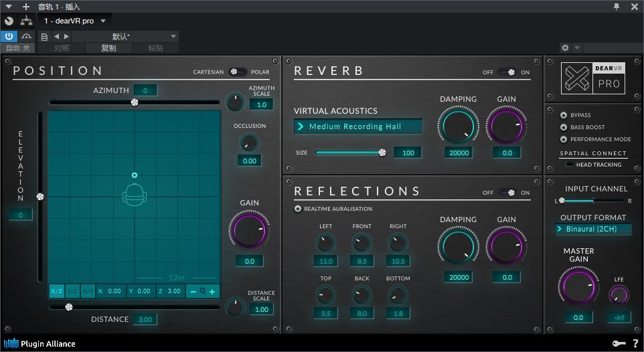Image resolution: width=644 pixels, height=352 pixels.
Task: Click the Right reflection knob
Action: click(x=398, y=243)
